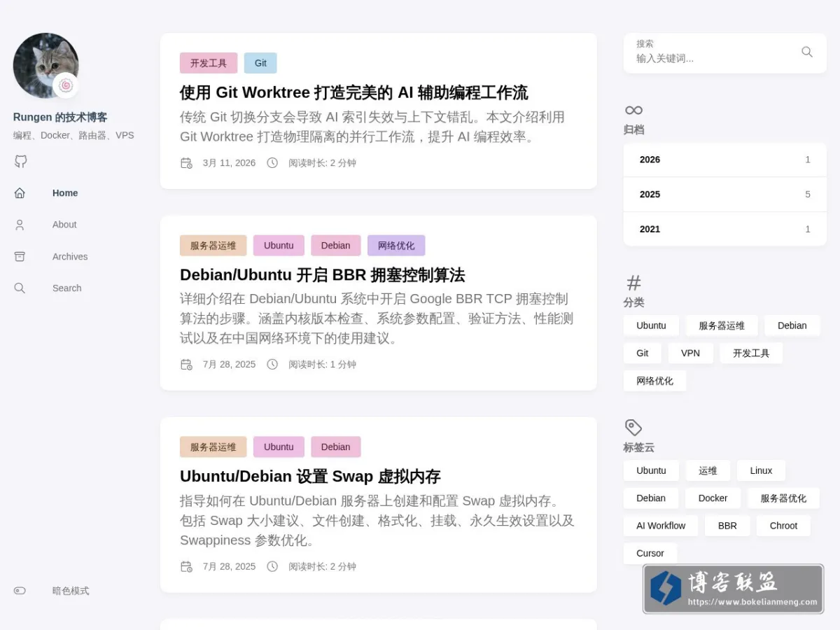Open the 2021 archive row

725,229
